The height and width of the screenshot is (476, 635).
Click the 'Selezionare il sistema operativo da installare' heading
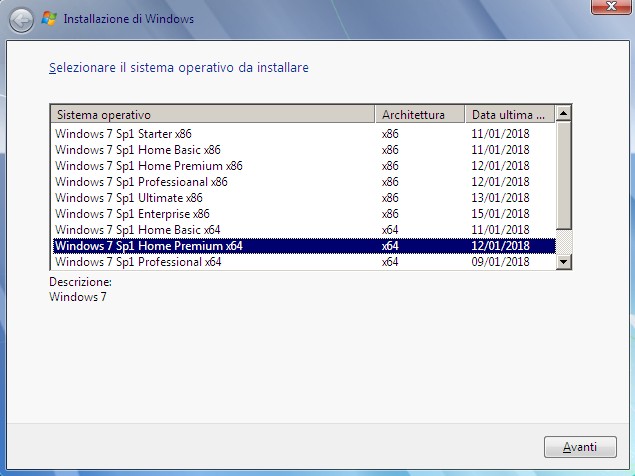coord(179,68)
